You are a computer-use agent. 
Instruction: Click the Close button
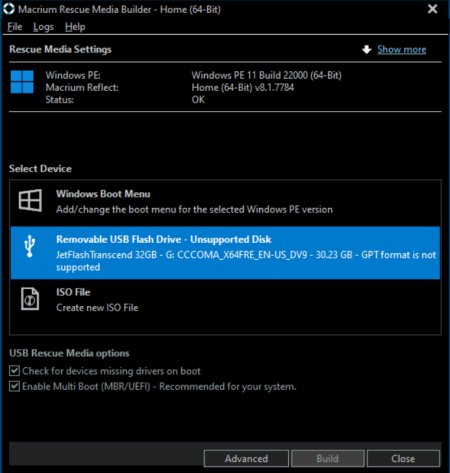[403, 459]
